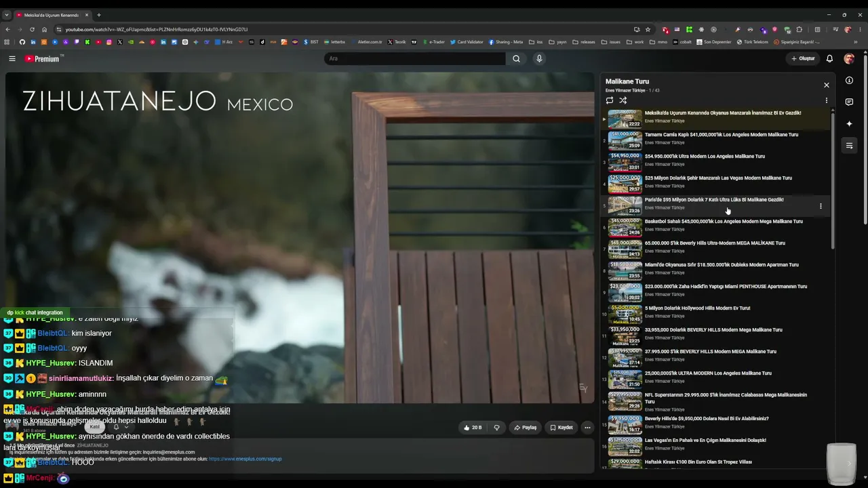Open the tab search dropdown arrow
Image resolution: width=868 pixels, height=488 pixels.
[7, 15]
